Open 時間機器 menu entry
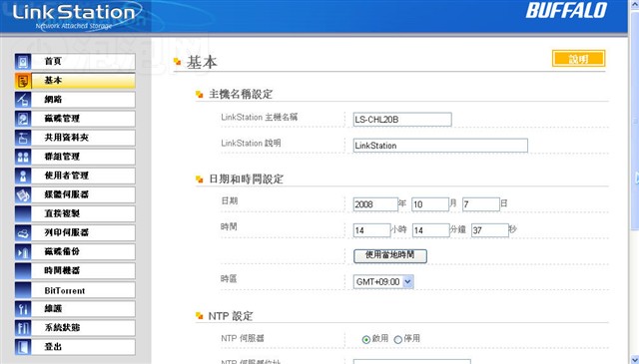 (83, 271)
